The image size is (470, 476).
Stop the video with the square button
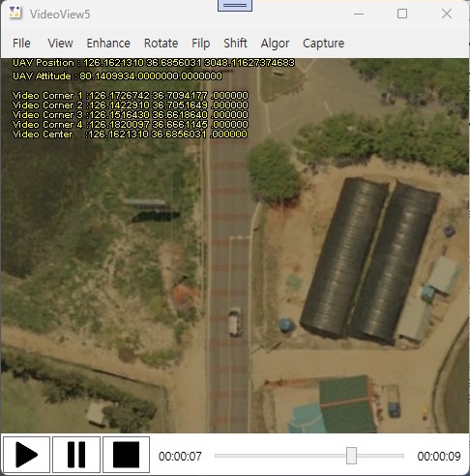(126, 455)
